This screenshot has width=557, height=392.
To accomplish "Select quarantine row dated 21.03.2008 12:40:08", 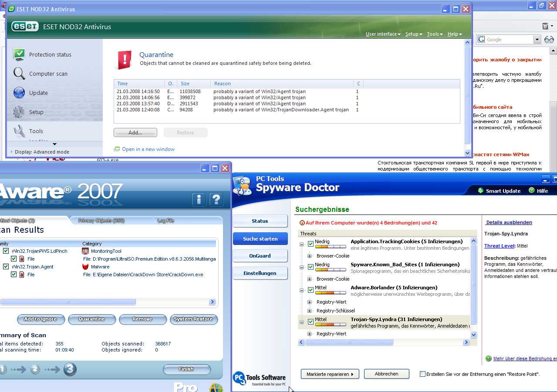I will point(287,110).
